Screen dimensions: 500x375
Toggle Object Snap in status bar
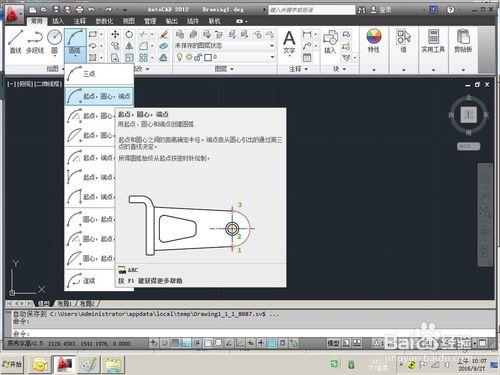[208, 343]
